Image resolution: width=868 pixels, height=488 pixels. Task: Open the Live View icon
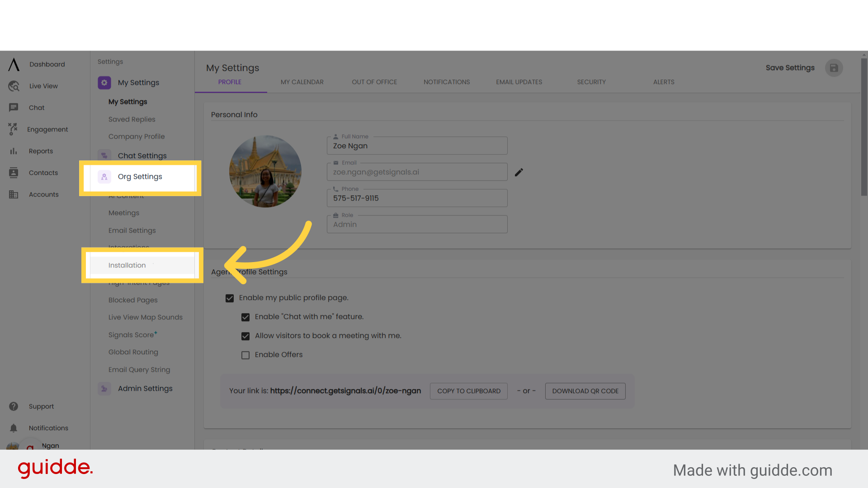pyautogui.click(x=14, y=86)
